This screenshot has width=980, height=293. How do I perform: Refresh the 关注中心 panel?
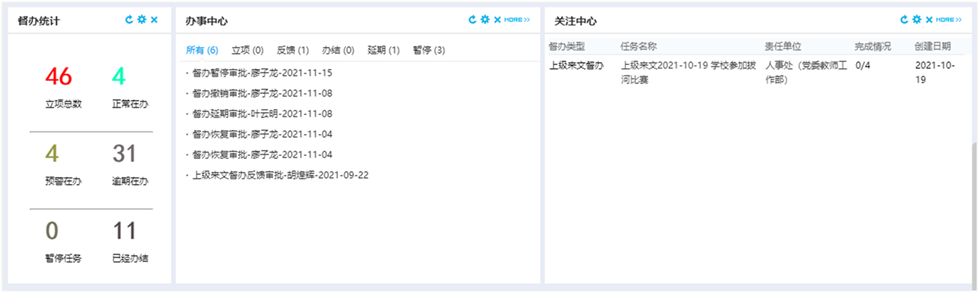[904, 20]
